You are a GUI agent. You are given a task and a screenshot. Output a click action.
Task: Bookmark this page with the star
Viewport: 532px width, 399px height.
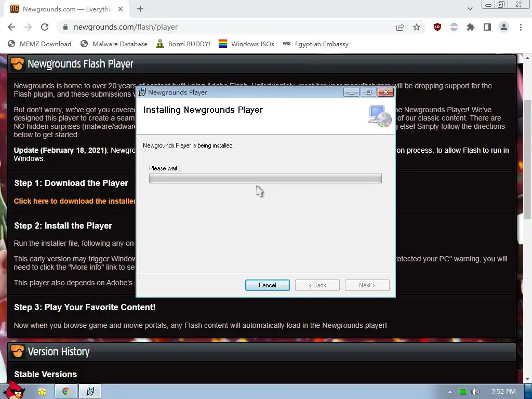click(x=417, y=27)
